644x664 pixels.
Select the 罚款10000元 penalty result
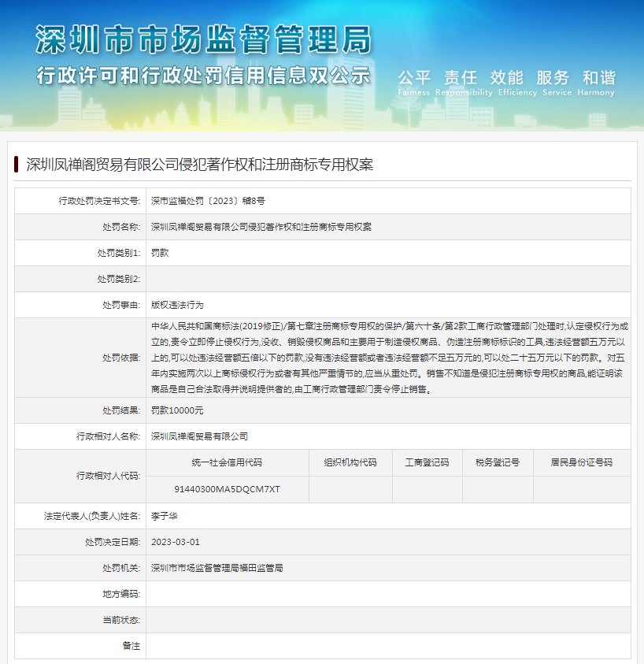pos(177,410)
